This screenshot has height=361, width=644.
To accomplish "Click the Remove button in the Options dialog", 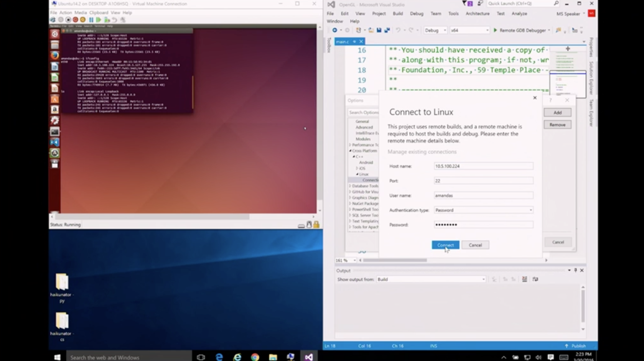I will pyautogui.click(x=557, y=125).
